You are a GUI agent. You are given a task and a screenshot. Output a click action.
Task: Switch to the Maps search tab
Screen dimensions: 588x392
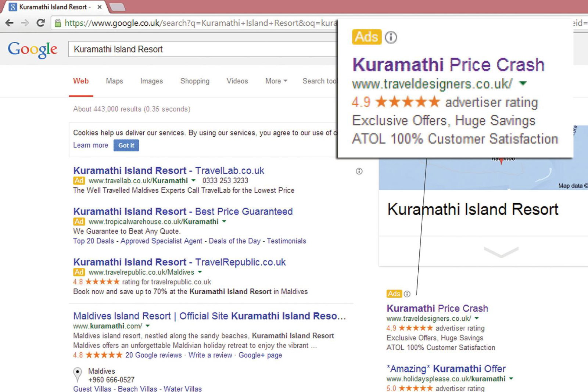coord(114,81)
